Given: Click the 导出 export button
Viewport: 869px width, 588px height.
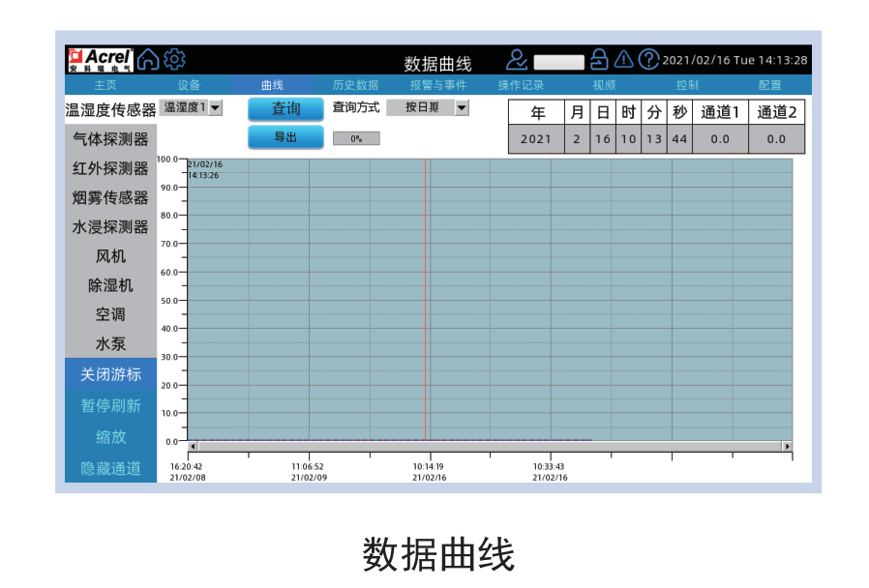Looking at the screenshot, I should [x=285, y=137].
